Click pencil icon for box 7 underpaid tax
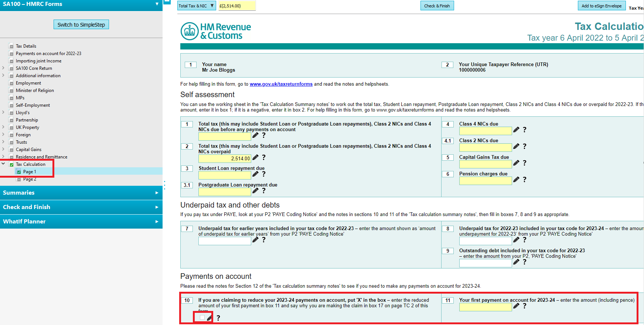 (x=255, y=240)
